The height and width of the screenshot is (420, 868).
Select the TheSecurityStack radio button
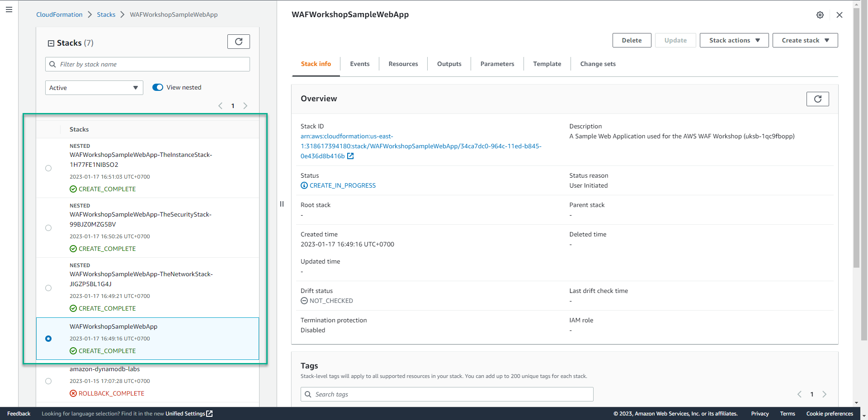point(48,228)
